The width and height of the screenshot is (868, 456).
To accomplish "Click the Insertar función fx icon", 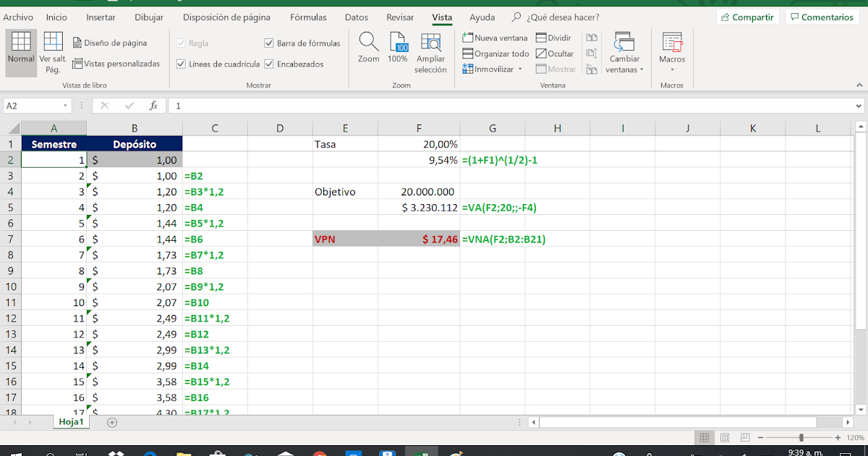I will point(153,105).
